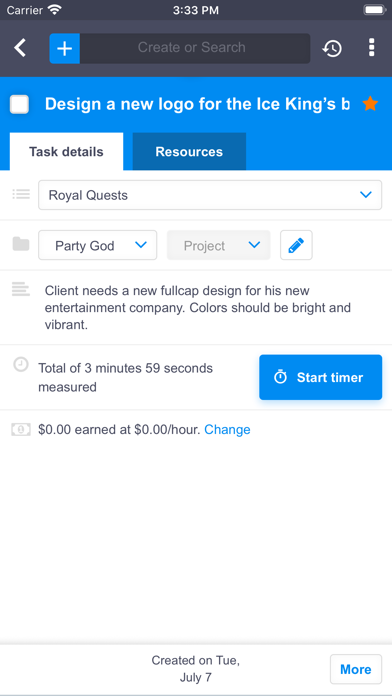
Task: Tap the folder icon beside Party God
Action: click(x=21, y=244)
